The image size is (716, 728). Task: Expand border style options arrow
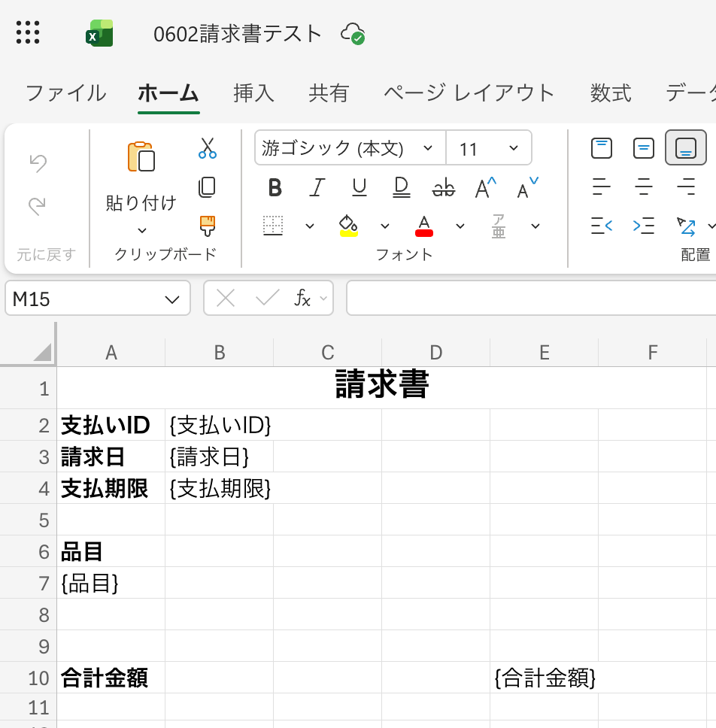pyautogui.click(x=310, y=226)
